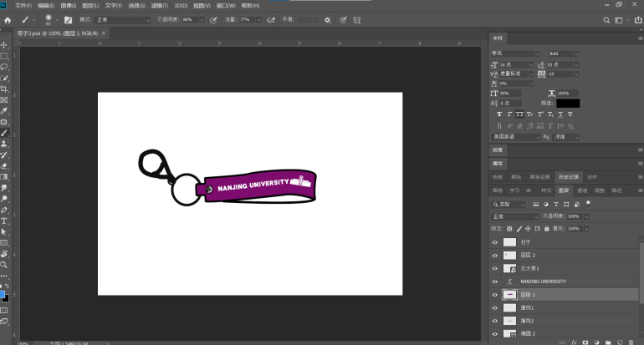Open flow 77% dropdown arrow
This screenshot has height=345, width=644.
(258, 20)
